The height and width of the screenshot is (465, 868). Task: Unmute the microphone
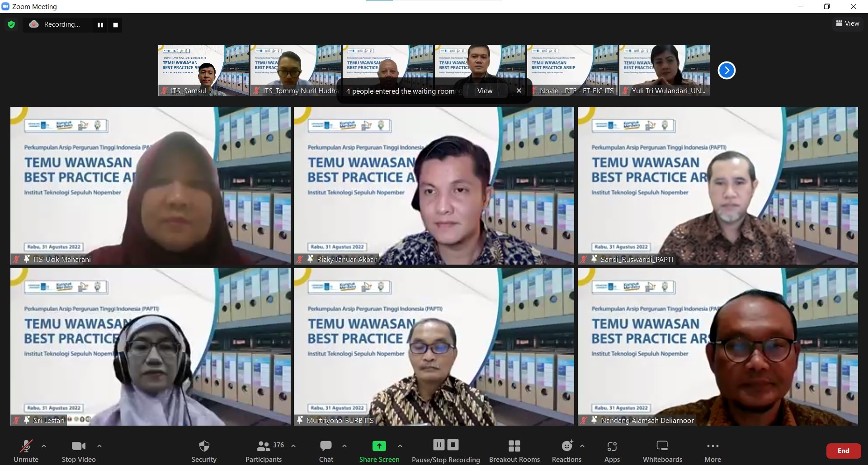tap(26, 451)
